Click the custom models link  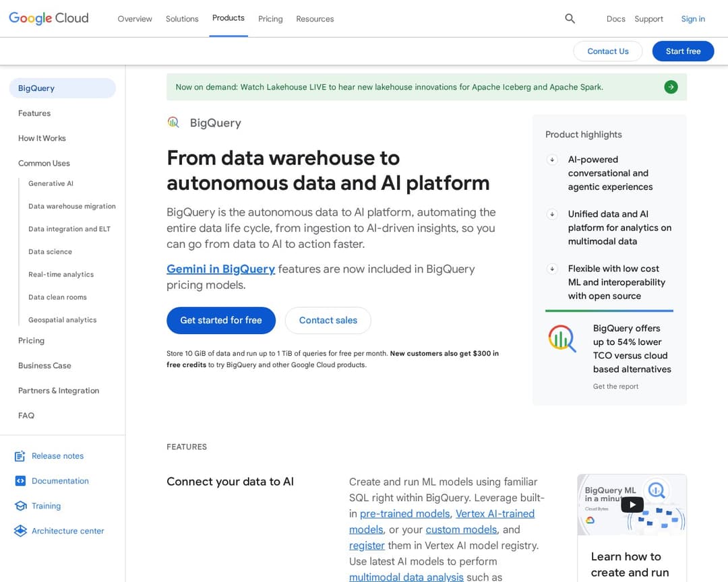pos(461,529)
